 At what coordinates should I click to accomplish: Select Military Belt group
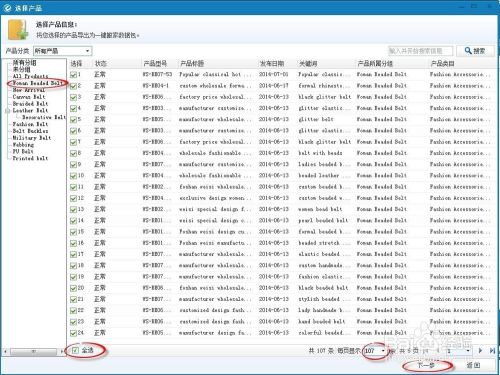[32, 138]
